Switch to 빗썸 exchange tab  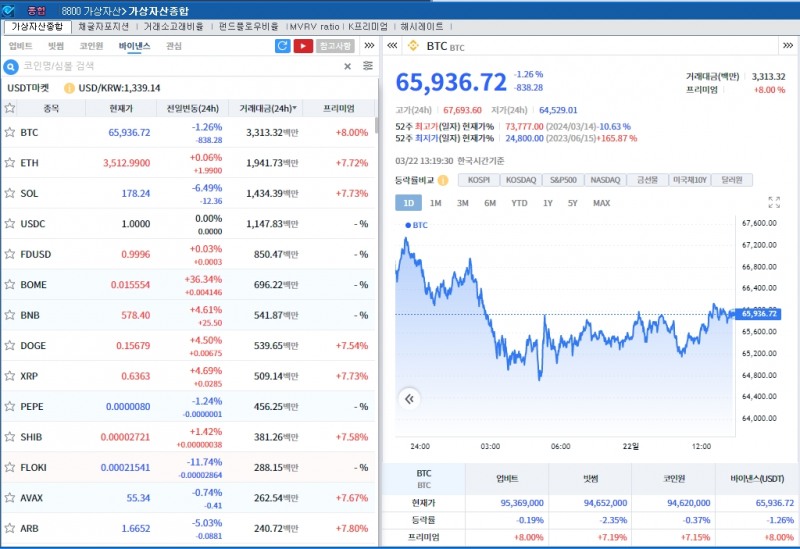tap(56, 46)
